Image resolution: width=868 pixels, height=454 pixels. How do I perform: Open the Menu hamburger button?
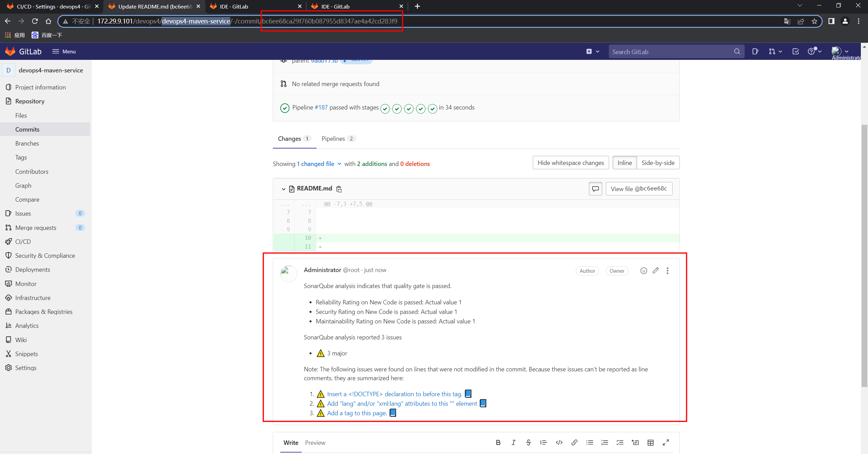point(64,51)
